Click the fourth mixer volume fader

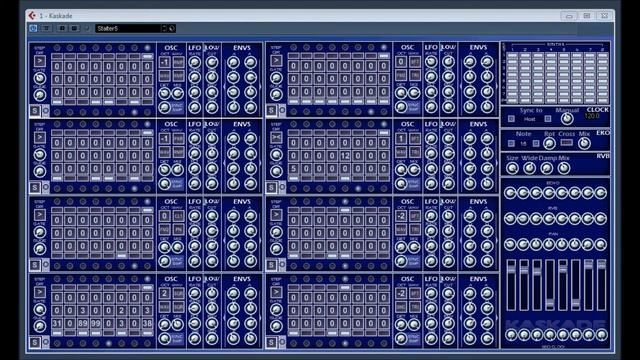coord(550,284)
